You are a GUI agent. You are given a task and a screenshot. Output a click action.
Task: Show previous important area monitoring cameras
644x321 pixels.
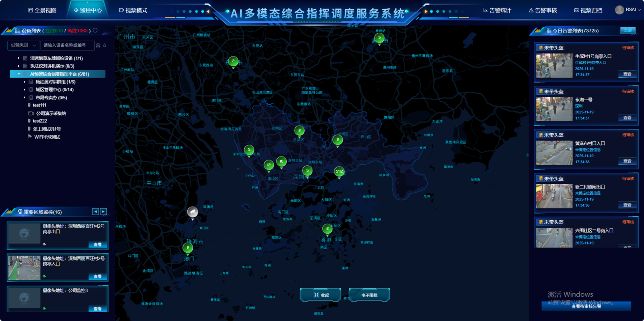point(95,212)
